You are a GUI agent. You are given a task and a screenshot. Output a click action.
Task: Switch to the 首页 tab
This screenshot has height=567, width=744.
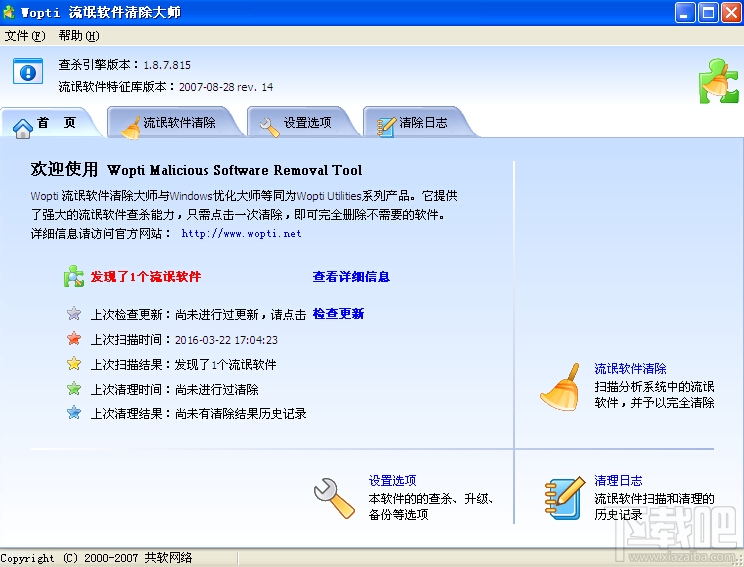[x=50, y=123]
